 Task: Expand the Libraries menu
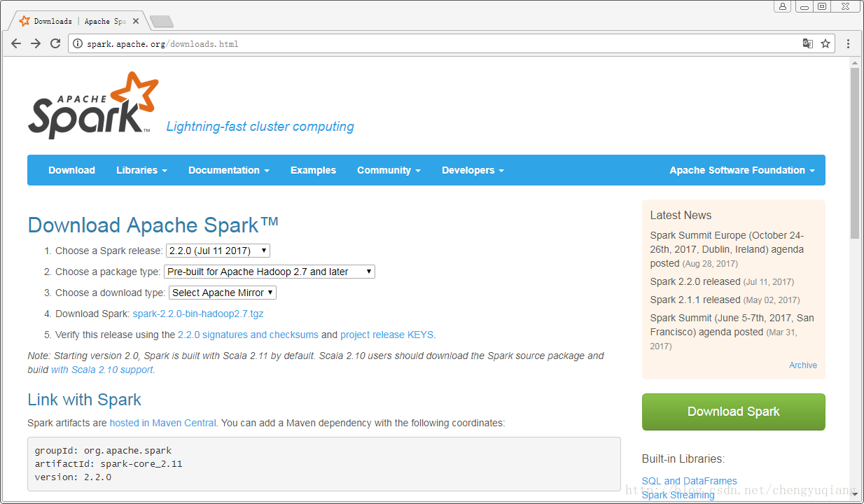click(x=141, y=170)
